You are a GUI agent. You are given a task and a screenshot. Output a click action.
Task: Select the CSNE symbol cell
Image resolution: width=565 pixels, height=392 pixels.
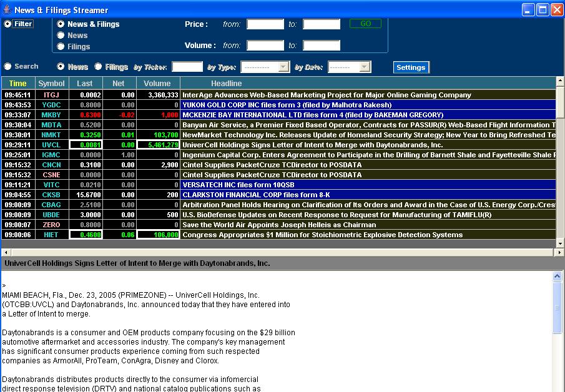tap(52, 175)
